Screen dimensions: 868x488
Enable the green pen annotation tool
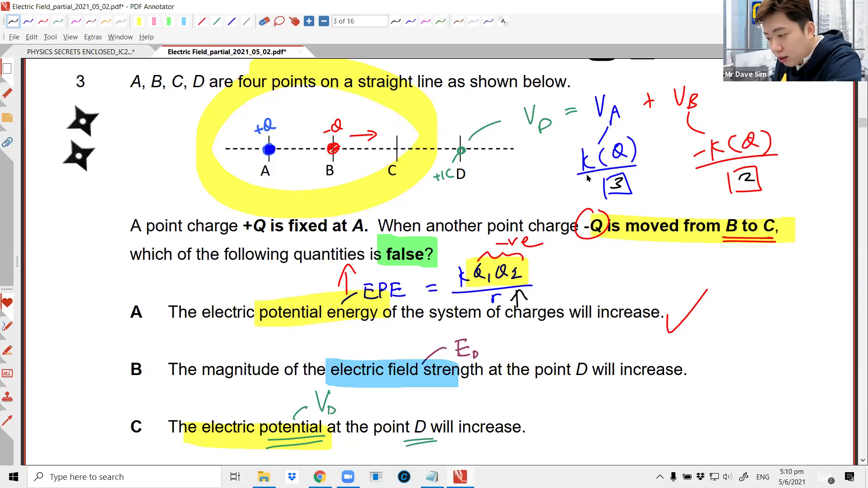[x=58, y=21]
